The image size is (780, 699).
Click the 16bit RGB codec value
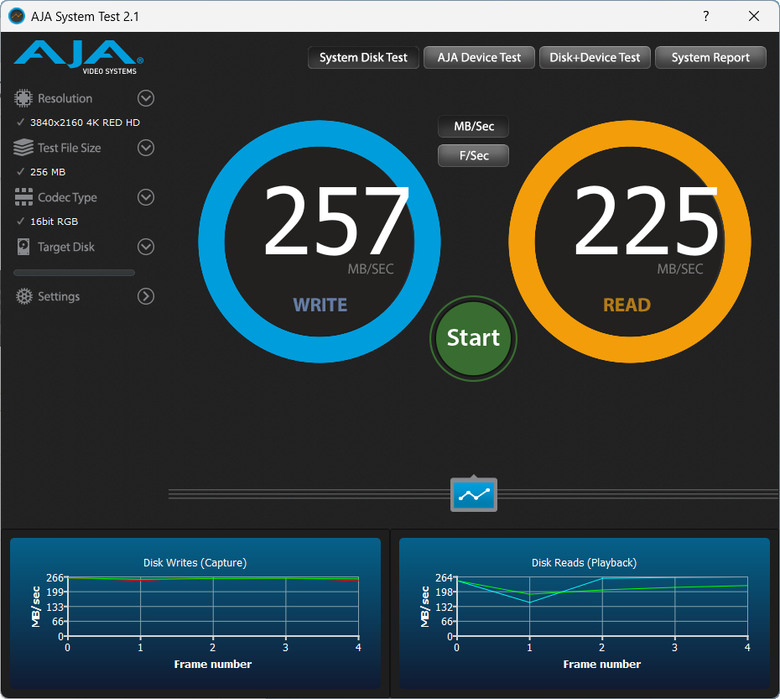pos(54,221)
